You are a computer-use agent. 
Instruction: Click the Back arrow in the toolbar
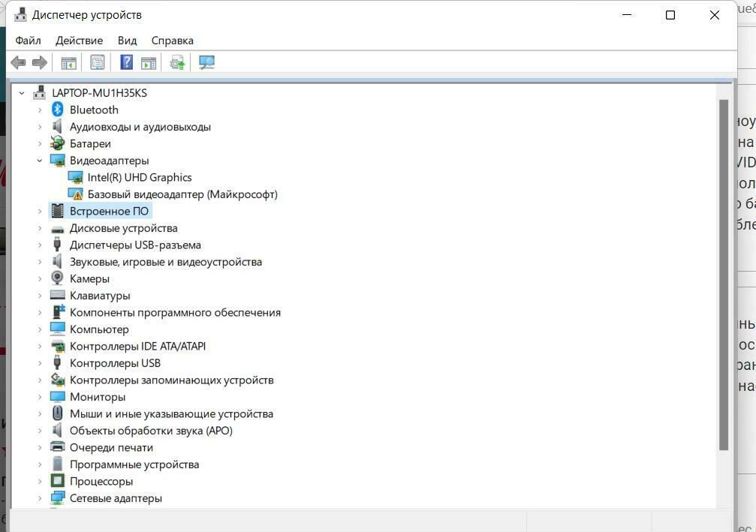(x=18, y=62)
